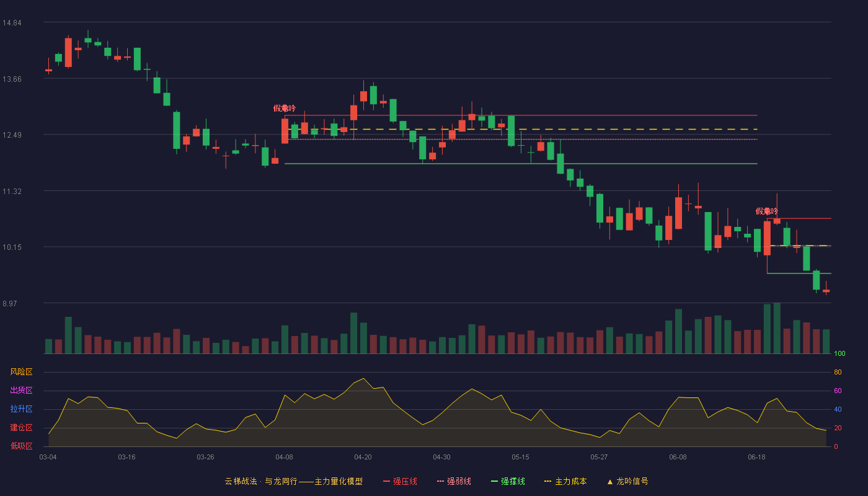Select the 假龙吟 marker near 04-08
Image resolution: width=868 pixels, height=496 pixels.
[x=285, y=108]
